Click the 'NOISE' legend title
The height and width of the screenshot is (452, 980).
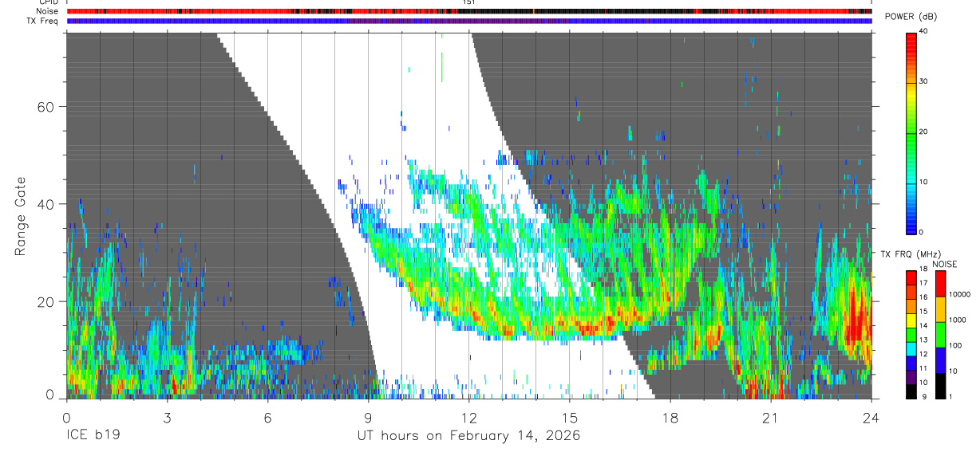[x=945, y=264]
